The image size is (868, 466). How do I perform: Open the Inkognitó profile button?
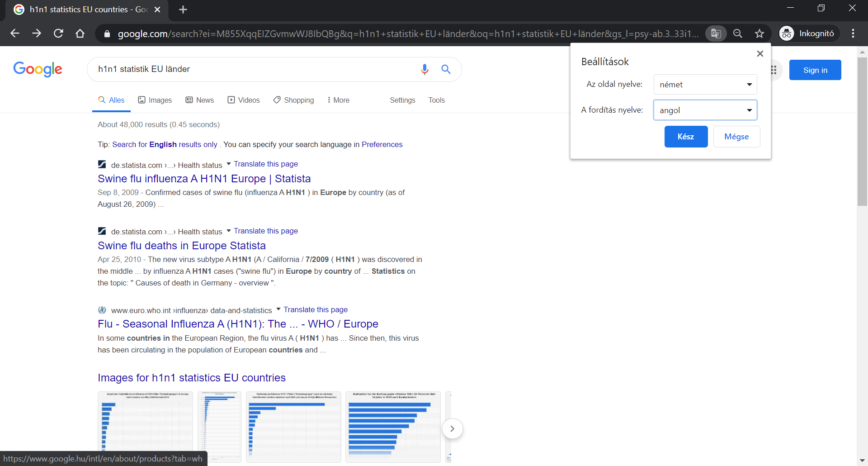pyautogui.click(x=808, y=33)
